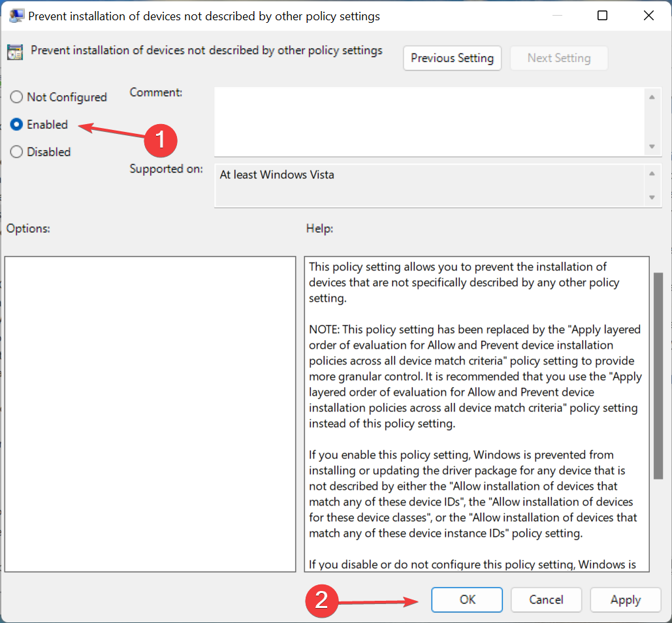Click the 'Supported on:' label
This screenshot has width=672, height=623.
pyautogui.click(x=167, y=169)
